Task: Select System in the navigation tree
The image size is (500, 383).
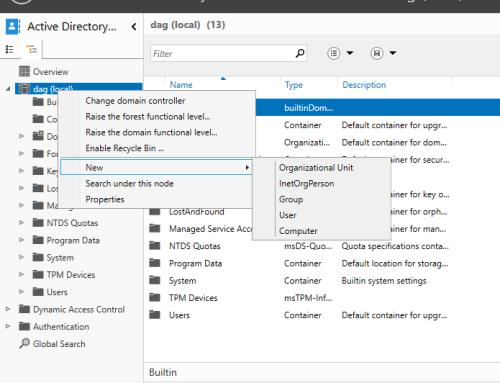Action: tap(60, 258)
